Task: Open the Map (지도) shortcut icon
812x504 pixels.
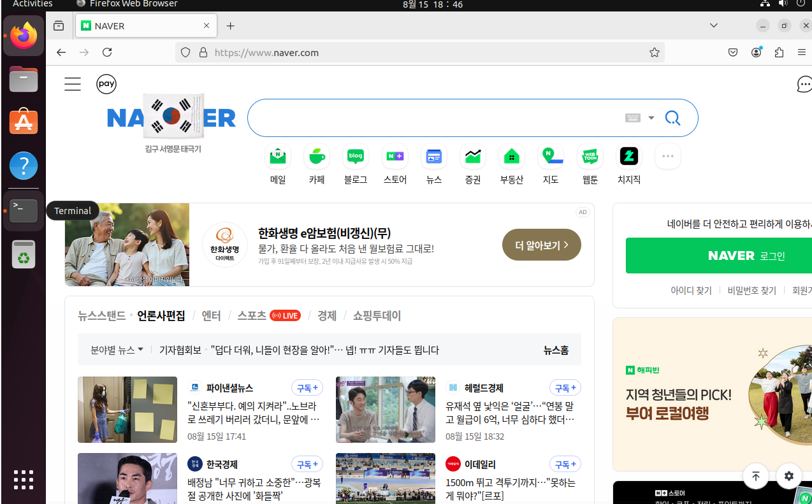Action: pos(551,156)
